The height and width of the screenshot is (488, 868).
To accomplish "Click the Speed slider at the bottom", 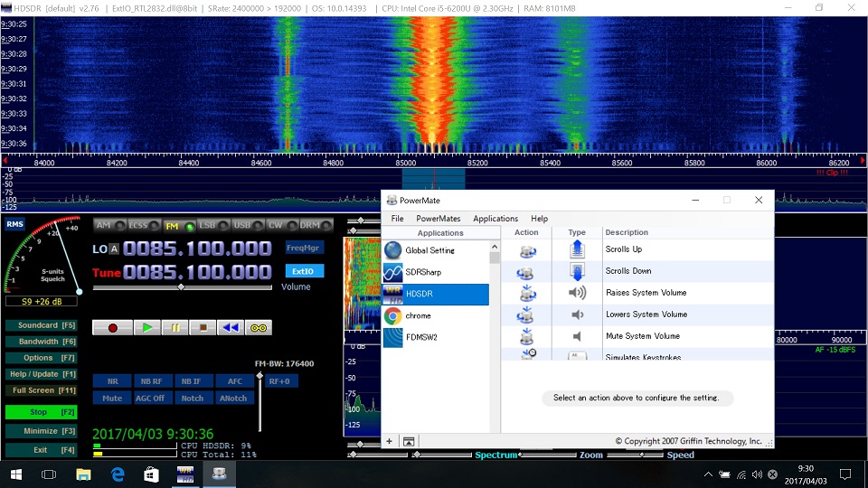I will [x=635, y=455].
